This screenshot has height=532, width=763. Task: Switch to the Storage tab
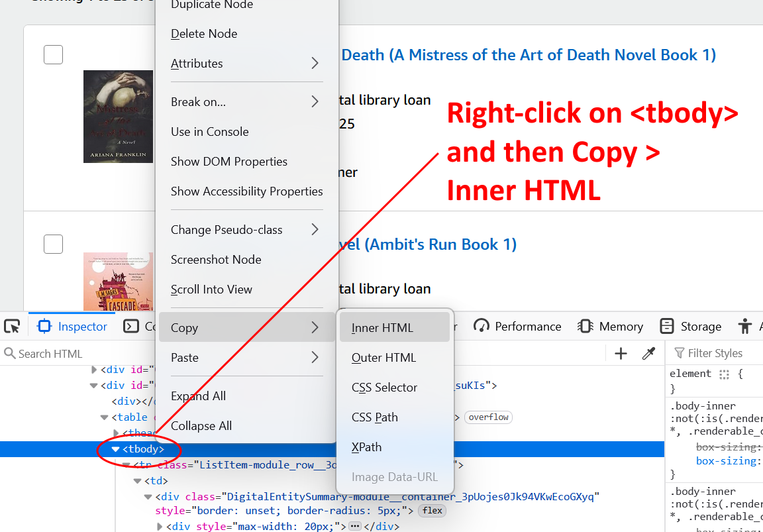click(691, 326)
